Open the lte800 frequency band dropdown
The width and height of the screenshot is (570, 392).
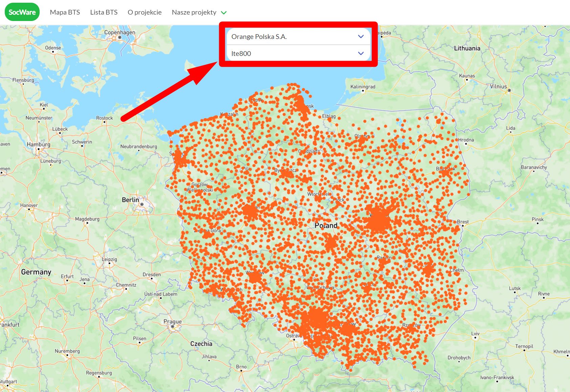point(297,53)
